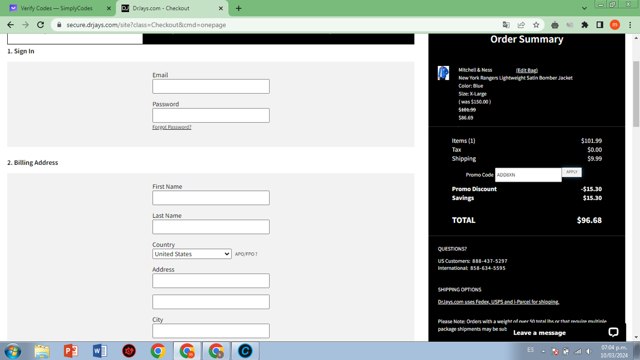Open the shipping carriers information link

pos(498,302)
